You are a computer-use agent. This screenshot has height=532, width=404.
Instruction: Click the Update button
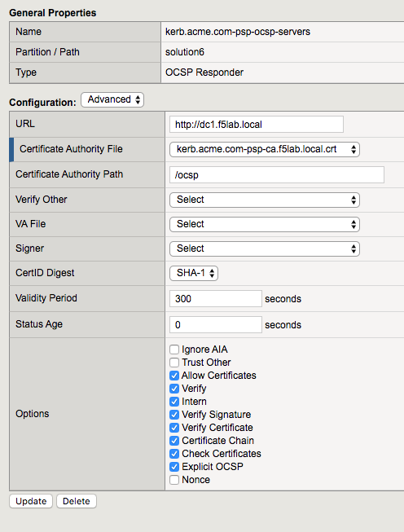[x=31, y=501]
